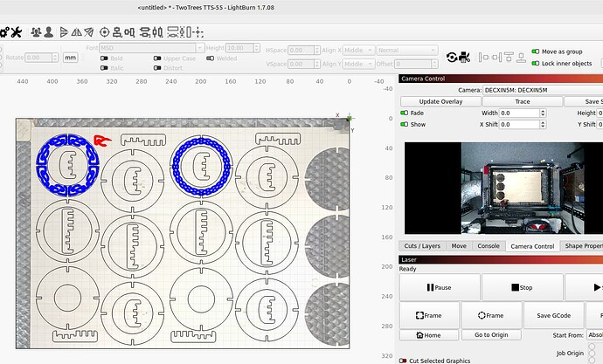Click the Align top edges icon
The height and width of the screenshot is (364, 603).
[x=129, y=32]
